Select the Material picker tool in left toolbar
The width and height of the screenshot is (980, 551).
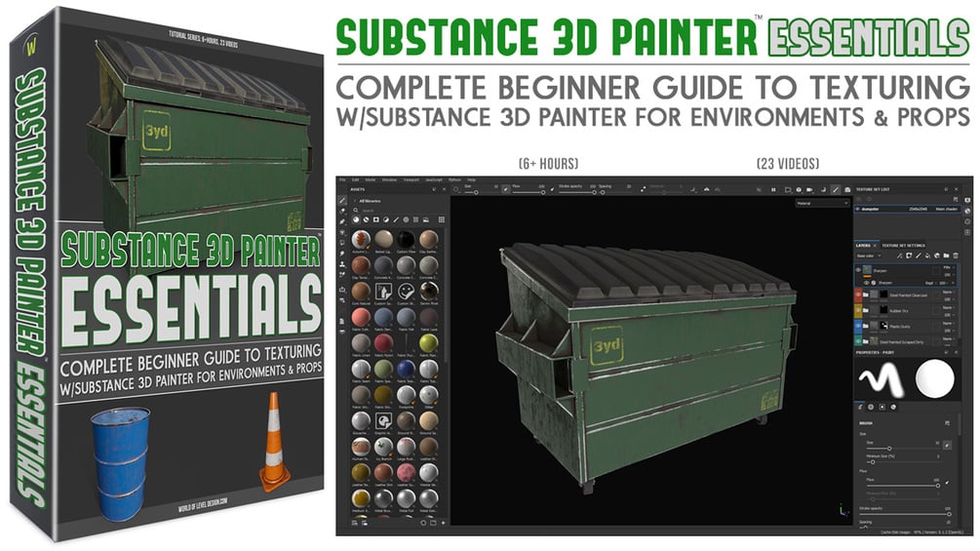tap(342, 274)
